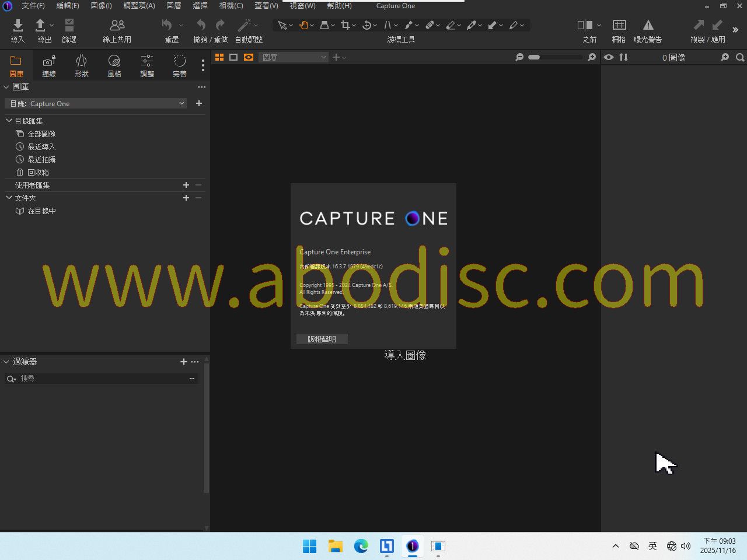The image size is (747, 560).
Task: Open the Layer (圖層) dropdown in viewer
Action: coord(294,57)
